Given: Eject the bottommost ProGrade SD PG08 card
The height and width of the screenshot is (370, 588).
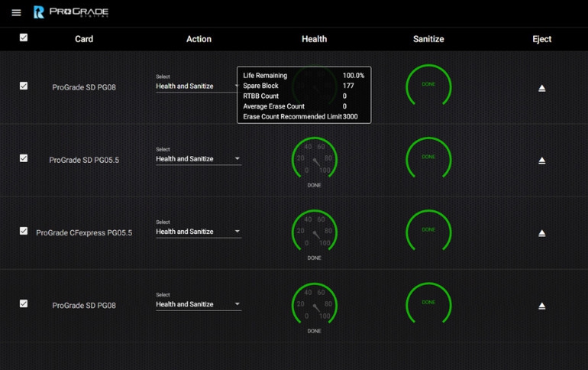Looking at the screenshot, I should [542, 307].
